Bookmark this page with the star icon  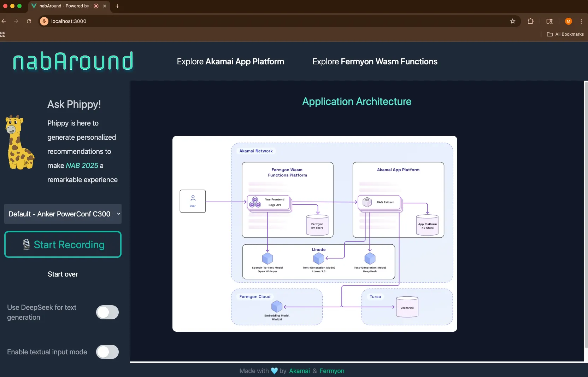pyautogui.click(x=513, y=21)
